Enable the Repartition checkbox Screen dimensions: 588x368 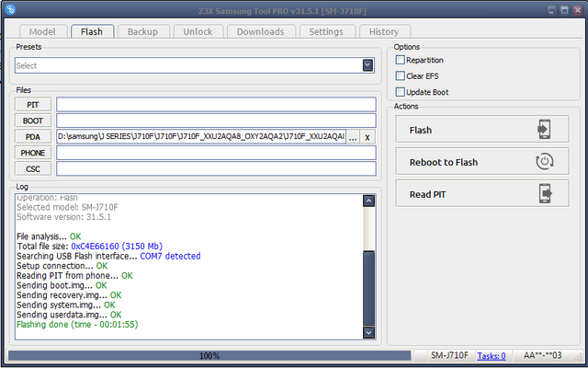click(401, 60)
